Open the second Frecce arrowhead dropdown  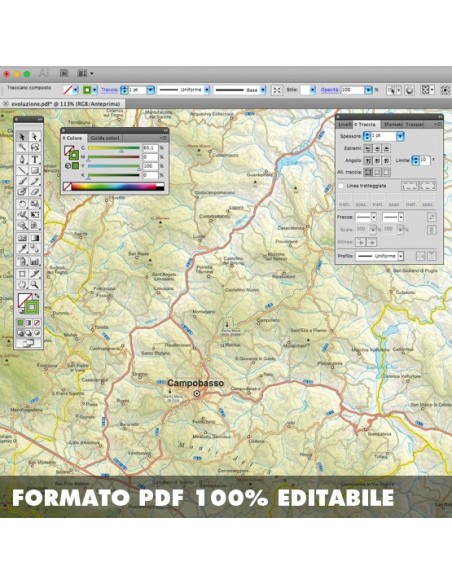point(401,217)
